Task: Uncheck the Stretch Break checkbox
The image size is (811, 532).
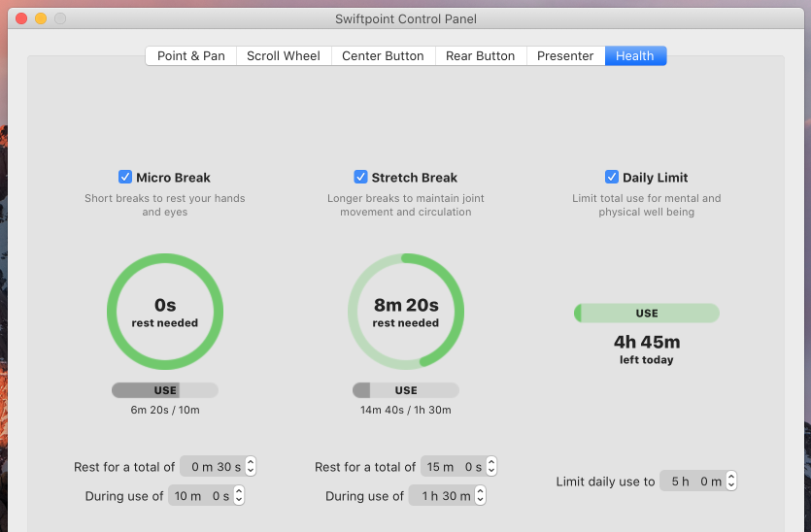Action: click(x=360, y=177)
